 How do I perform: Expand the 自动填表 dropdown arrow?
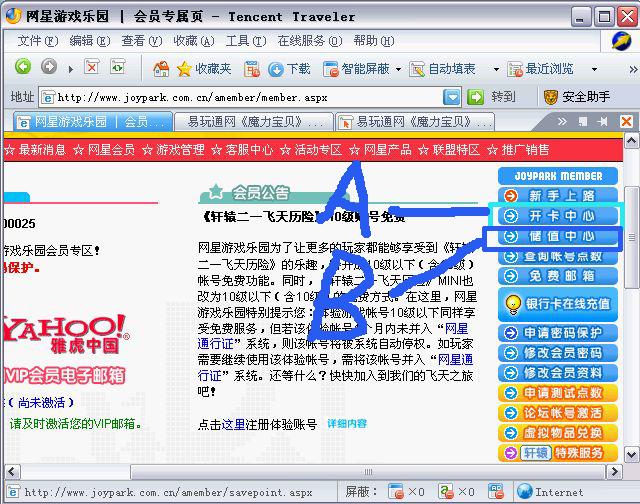496,69
